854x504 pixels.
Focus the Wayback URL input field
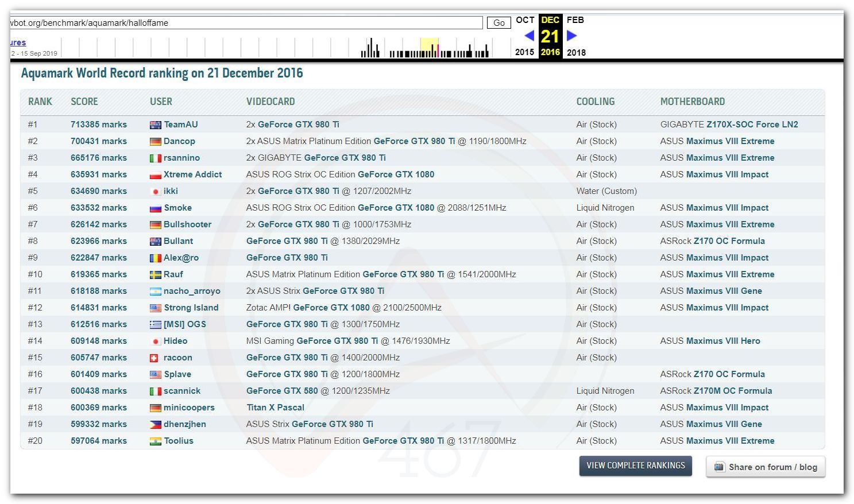[x=246, y=23]
